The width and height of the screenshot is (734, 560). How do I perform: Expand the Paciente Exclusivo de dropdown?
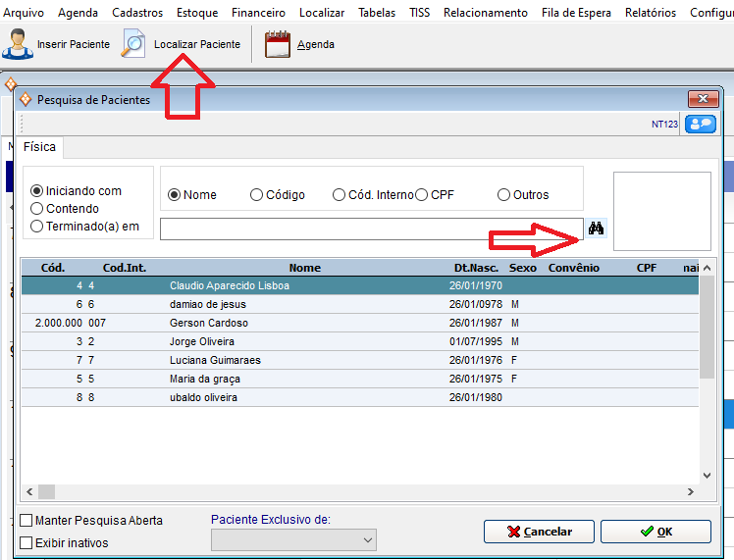point(368,539)
